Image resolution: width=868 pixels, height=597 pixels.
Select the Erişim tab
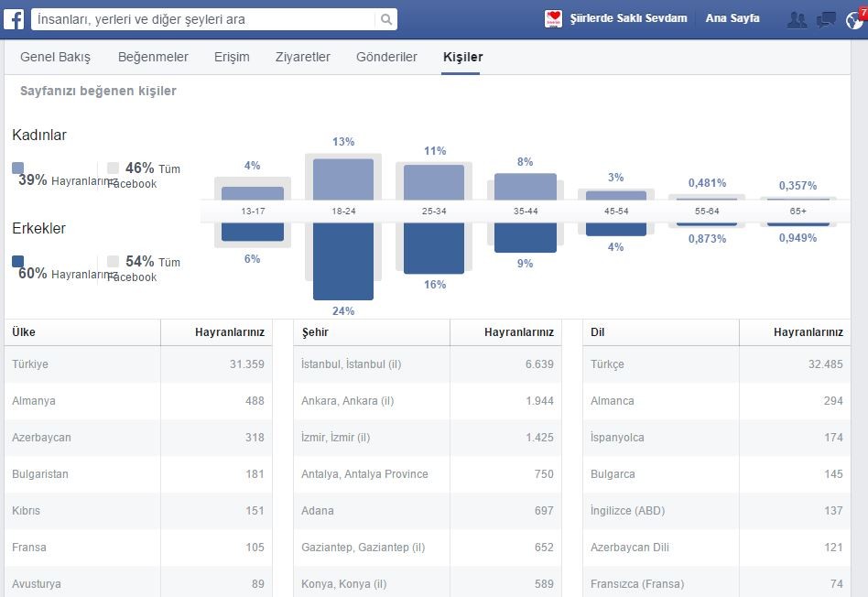coord(232,57)
